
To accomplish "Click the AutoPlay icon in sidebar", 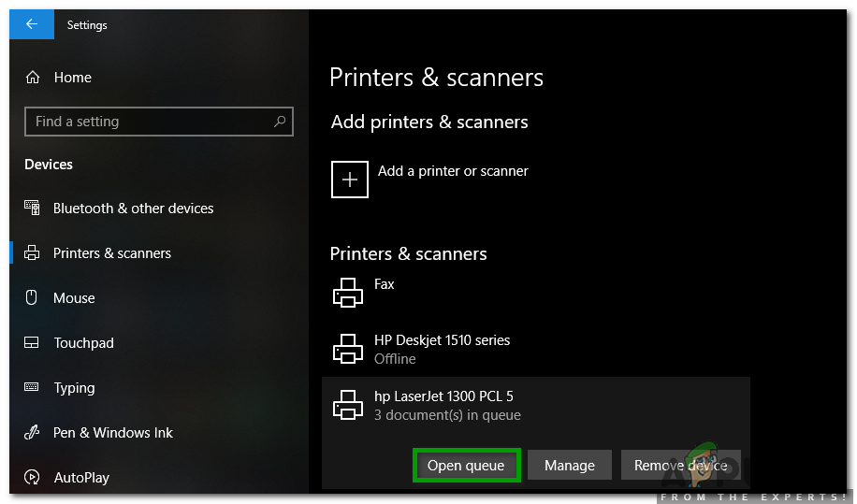I will tap(32, 478).
